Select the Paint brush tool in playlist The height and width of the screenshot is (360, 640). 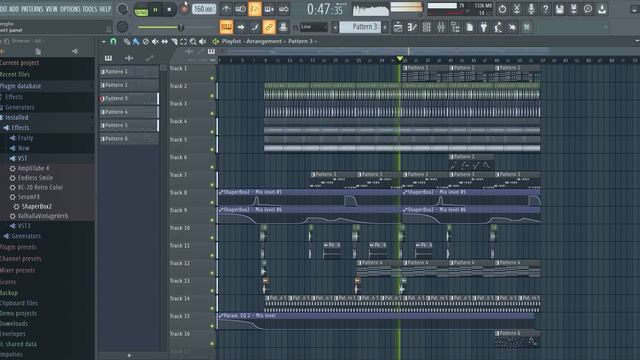136,42
